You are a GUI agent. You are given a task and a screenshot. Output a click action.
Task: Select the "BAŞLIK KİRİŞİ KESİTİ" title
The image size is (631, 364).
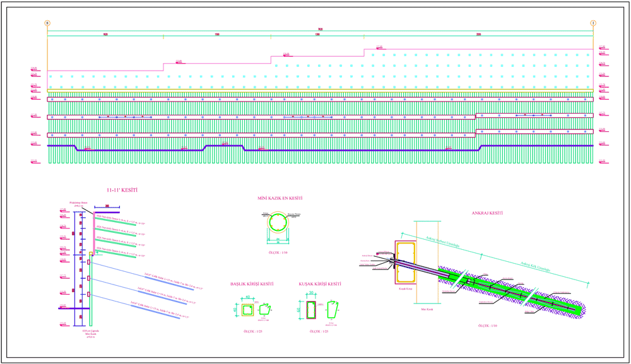click(x=252, y=285)
